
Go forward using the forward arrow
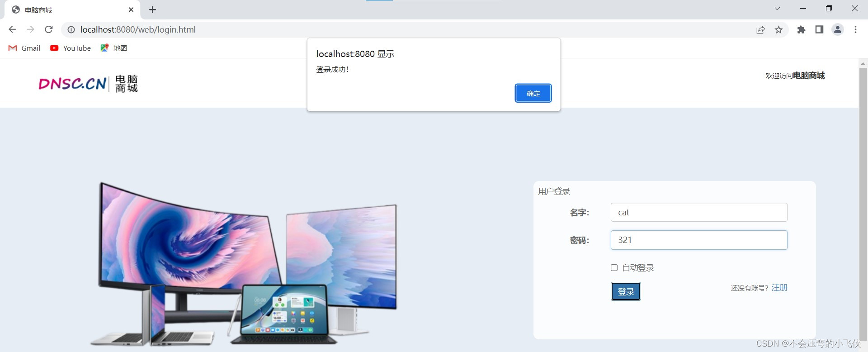pos(30,29)
